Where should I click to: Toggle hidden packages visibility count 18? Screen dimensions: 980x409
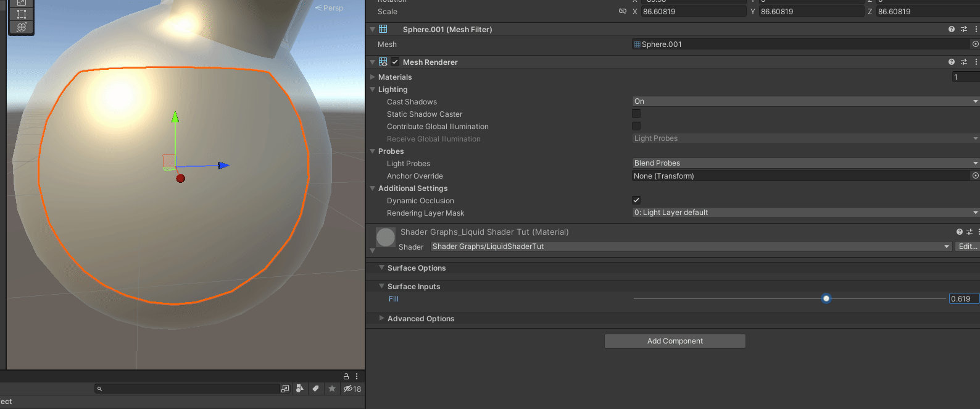click(352, 389)
